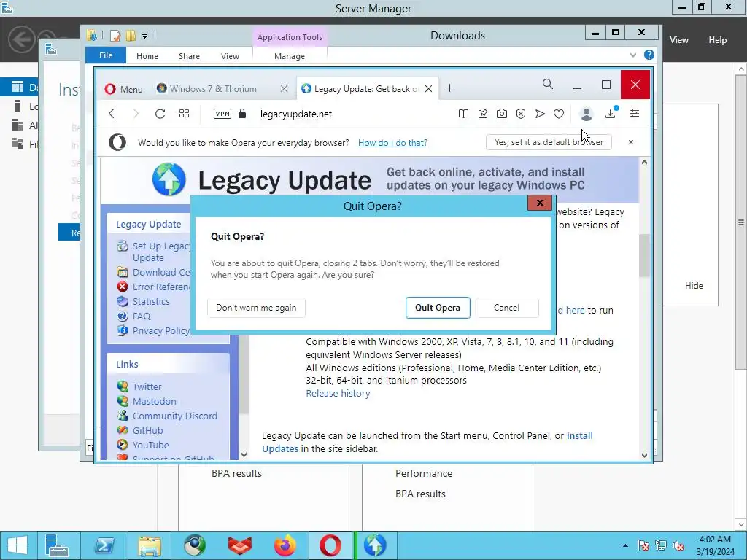Open Opera from the taskbar
Screen dimensions: 747x560
click(x=330, y=545)
